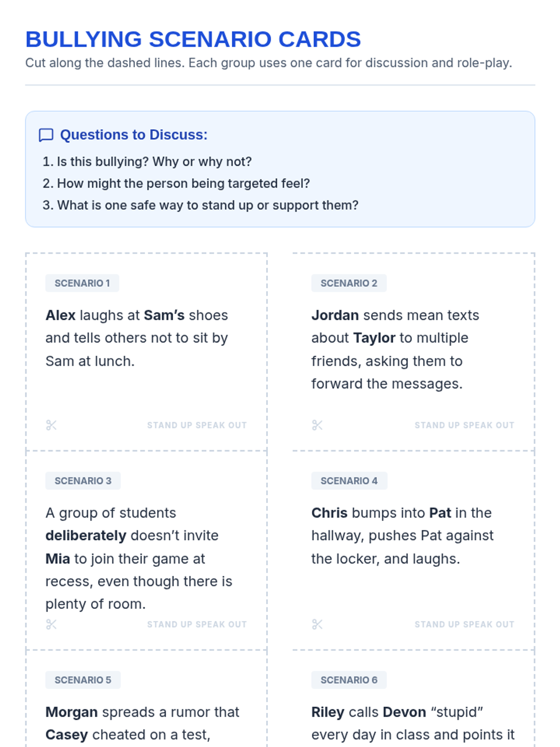The image size is (560, 747).
Task: Select the Scenario 1 label badge
Action: 82,283
